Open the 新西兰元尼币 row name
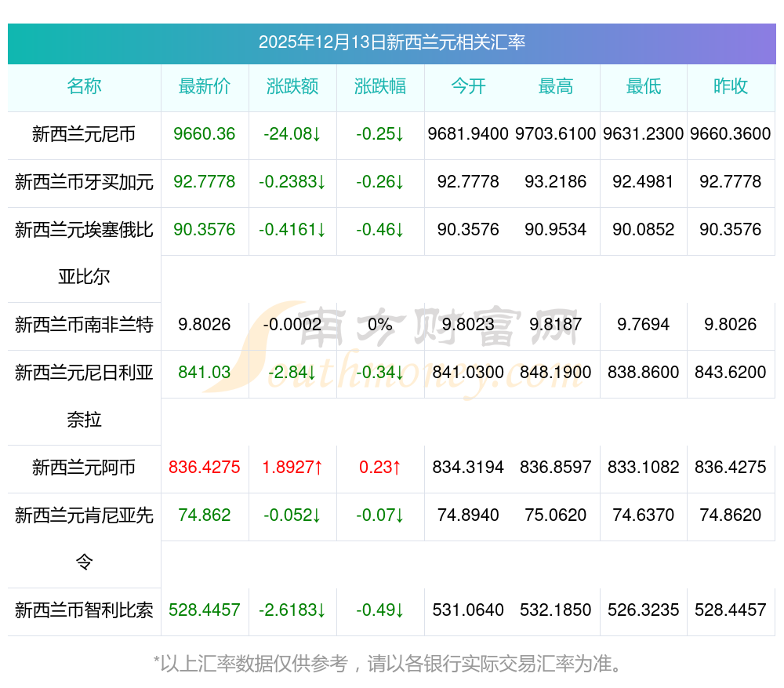784x688 pixels. [x=84, y=135]
